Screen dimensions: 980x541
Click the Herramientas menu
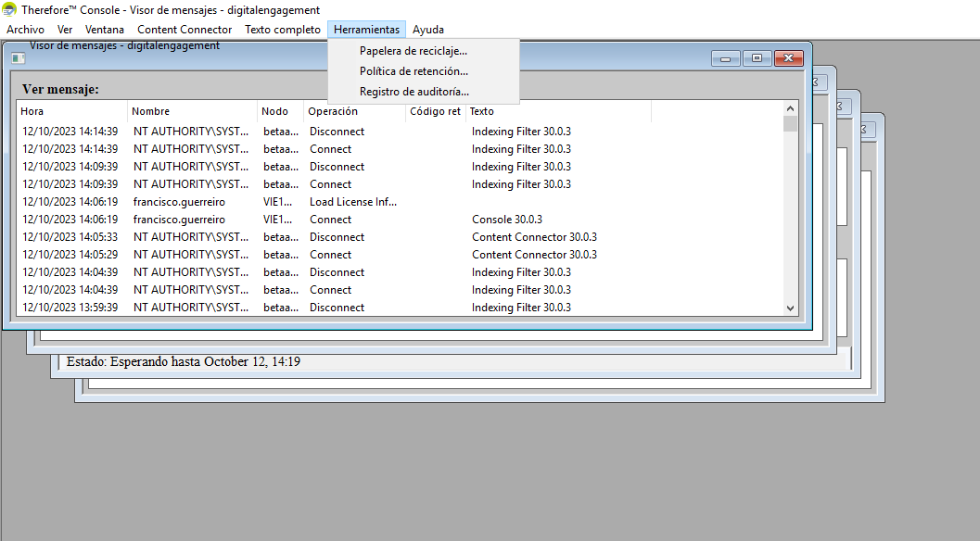pos(366,30)
